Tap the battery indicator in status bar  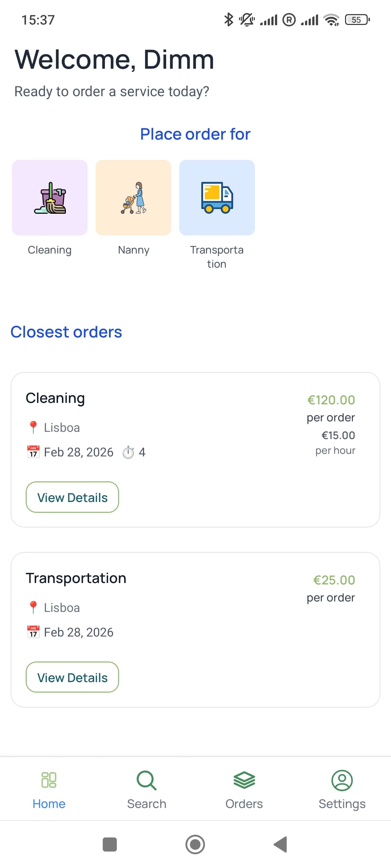click(x=357, y=20)
